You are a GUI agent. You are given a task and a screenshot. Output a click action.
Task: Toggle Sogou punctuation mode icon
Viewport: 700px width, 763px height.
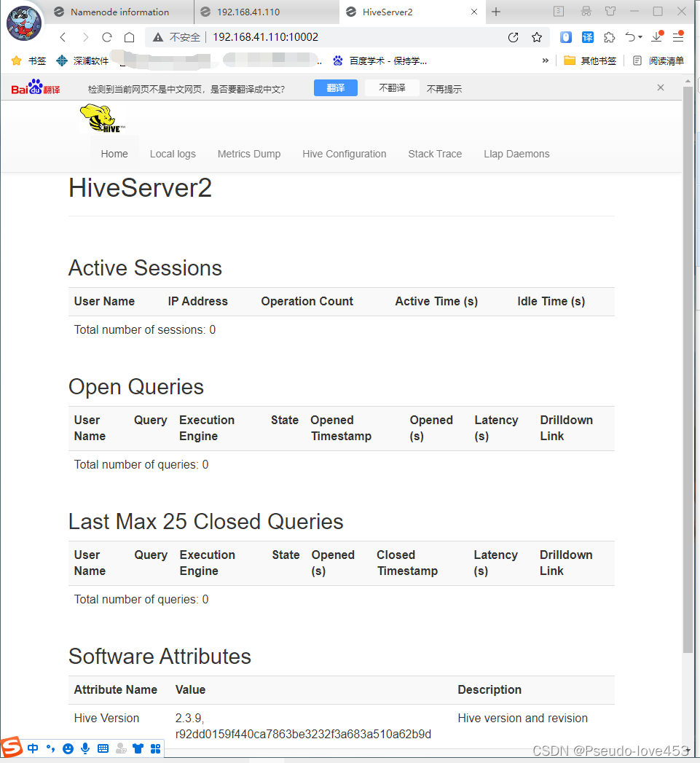coord(50,748)
